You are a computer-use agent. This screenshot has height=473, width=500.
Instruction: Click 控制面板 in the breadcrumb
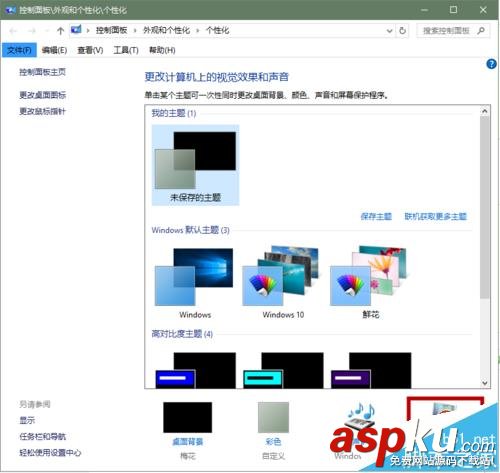[111, 30]
